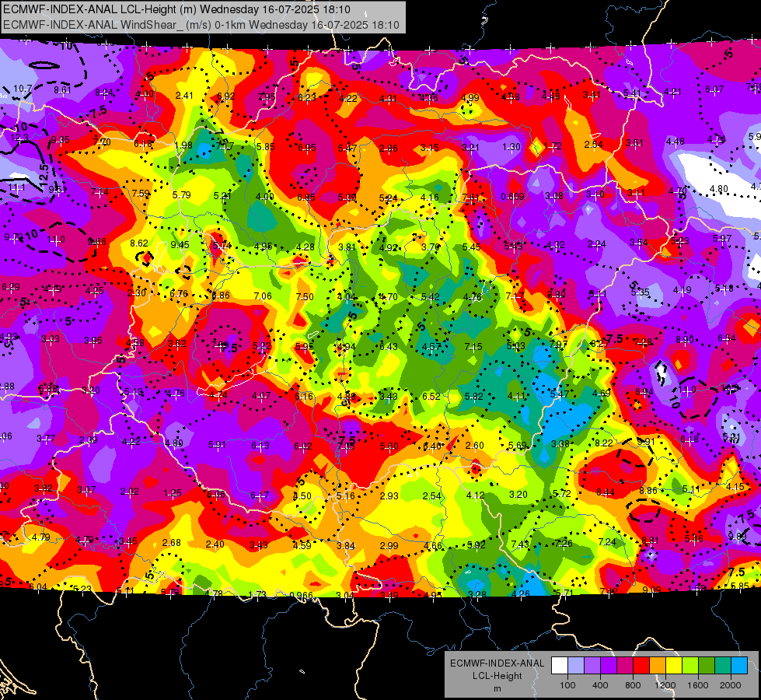This screenshot has width=761, height=700.
Task: Click the legend scale value '2000'
Action: click(x=731, y=685)
